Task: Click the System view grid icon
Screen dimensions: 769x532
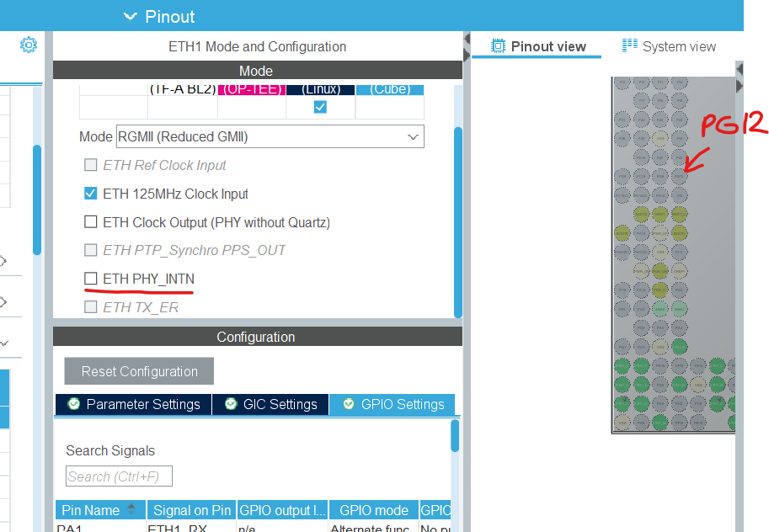Action: click(630, 45)
